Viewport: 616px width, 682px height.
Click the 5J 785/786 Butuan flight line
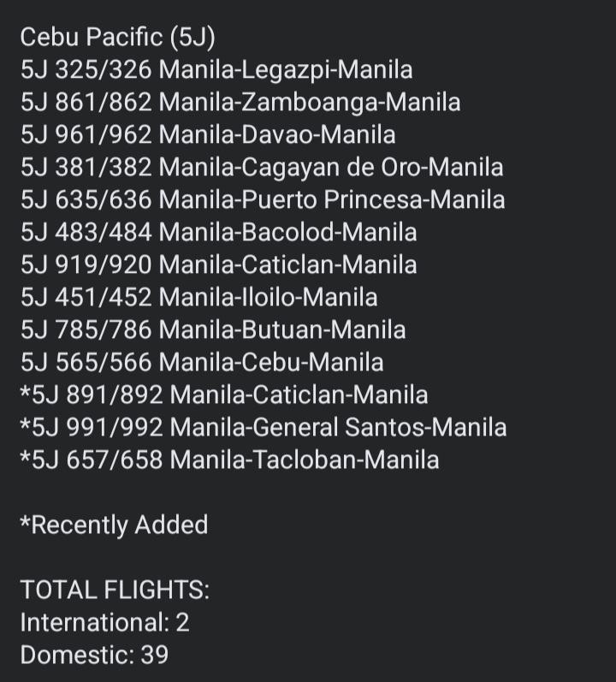pyautogui.click(x=213, y=330)
